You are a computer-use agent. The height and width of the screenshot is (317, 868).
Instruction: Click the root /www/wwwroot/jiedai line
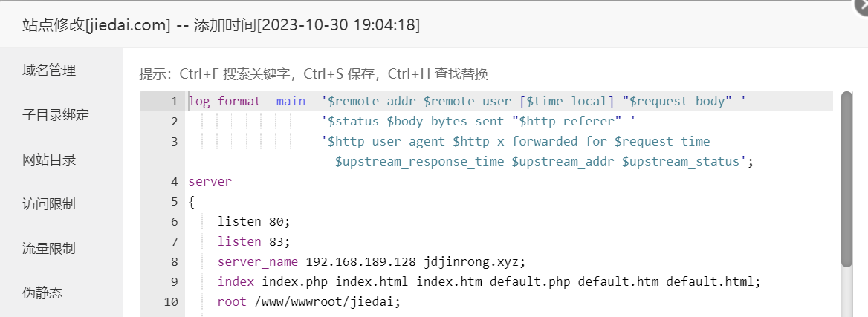tap(308, 301)
